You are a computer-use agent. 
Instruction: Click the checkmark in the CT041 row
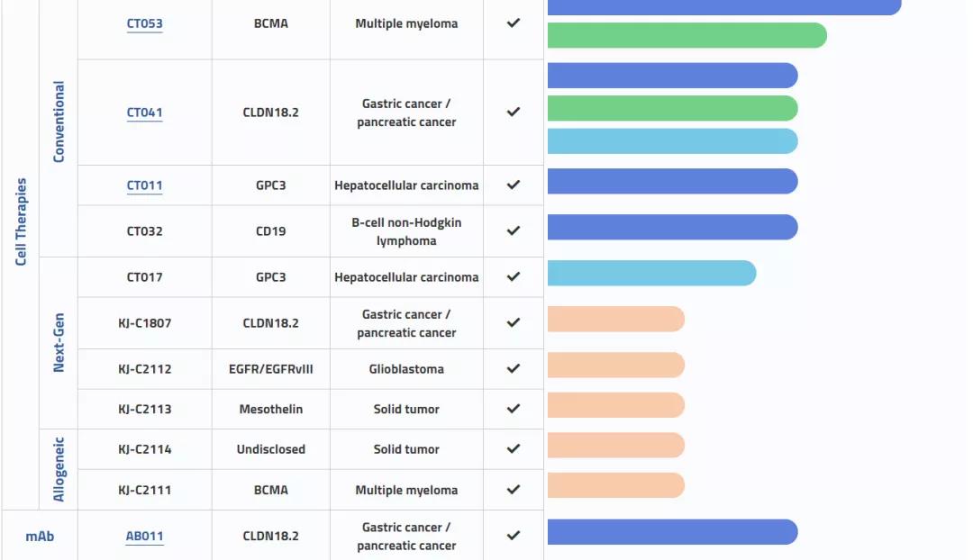[514, 113]
